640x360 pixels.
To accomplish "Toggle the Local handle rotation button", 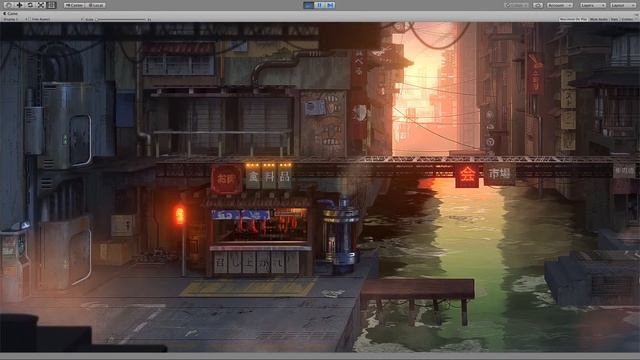I will (95, 5).
